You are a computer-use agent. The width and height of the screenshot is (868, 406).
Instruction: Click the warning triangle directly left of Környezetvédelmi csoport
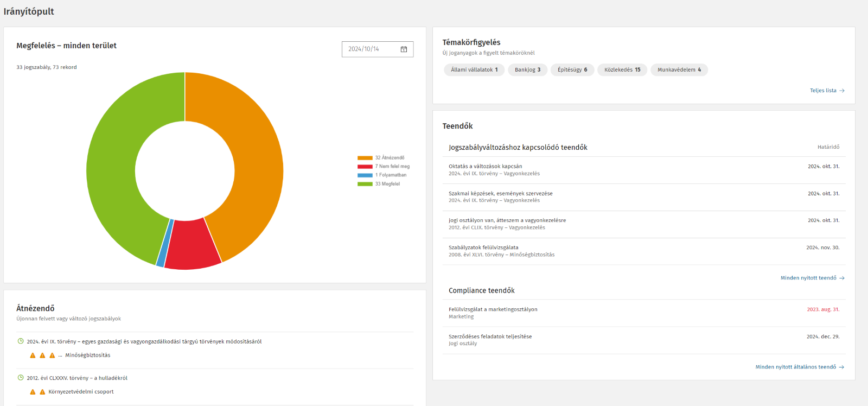click(42, 392)
